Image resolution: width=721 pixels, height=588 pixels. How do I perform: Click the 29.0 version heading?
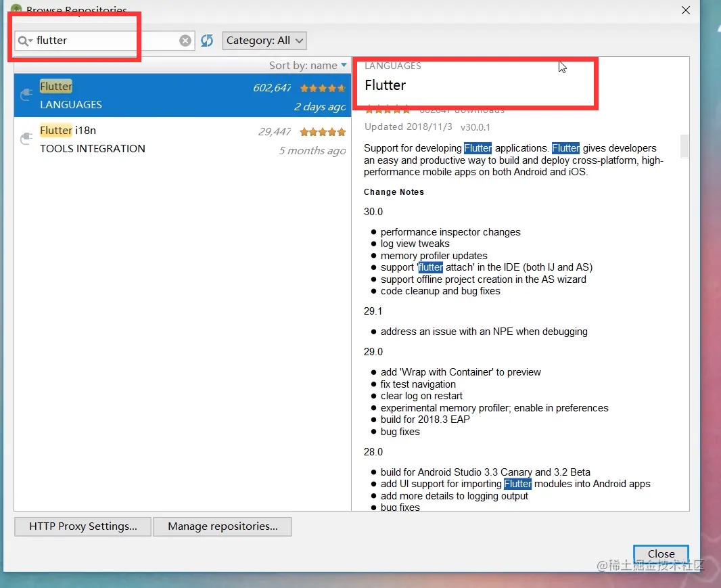[x=373, y=351]
